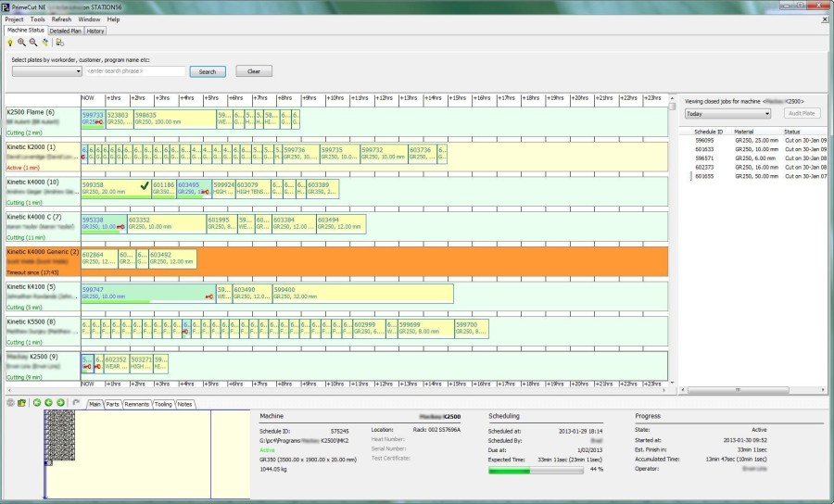Click the zoom out magnifier icon
The height and width of the screenshot is (504, 834).
click(x=33, y=43)
